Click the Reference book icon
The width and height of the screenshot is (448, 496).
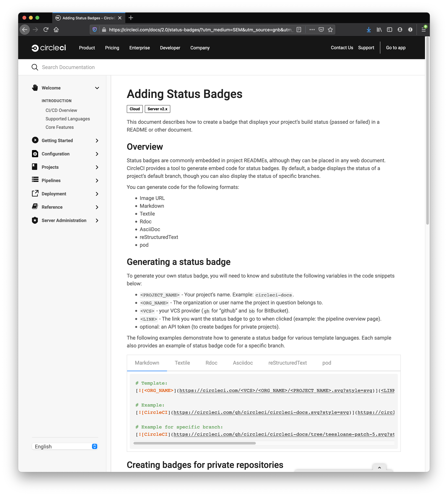pyautogui.click(x=35, y=207)
